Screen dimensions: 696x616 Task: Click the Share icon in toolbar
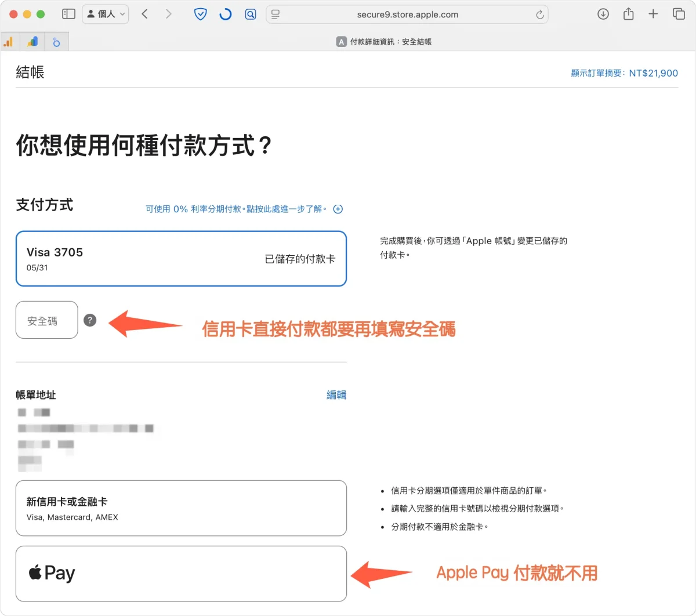tap(628, 14)
